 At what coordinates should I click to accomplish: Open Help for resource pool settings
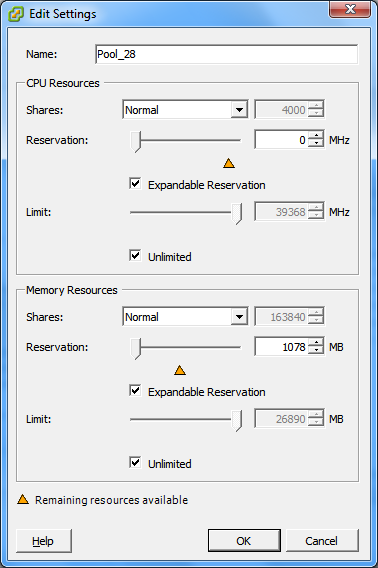(x=43, y=541)
